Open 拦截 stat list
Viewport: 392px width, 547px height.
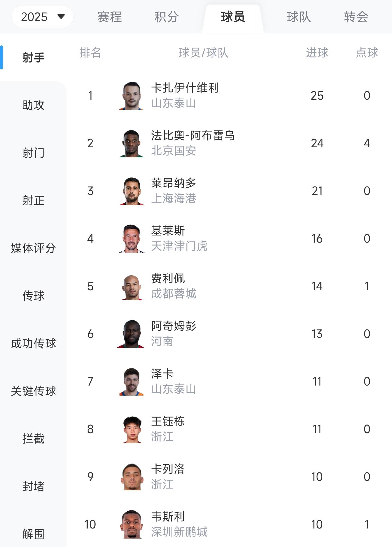tap(33, 439)
